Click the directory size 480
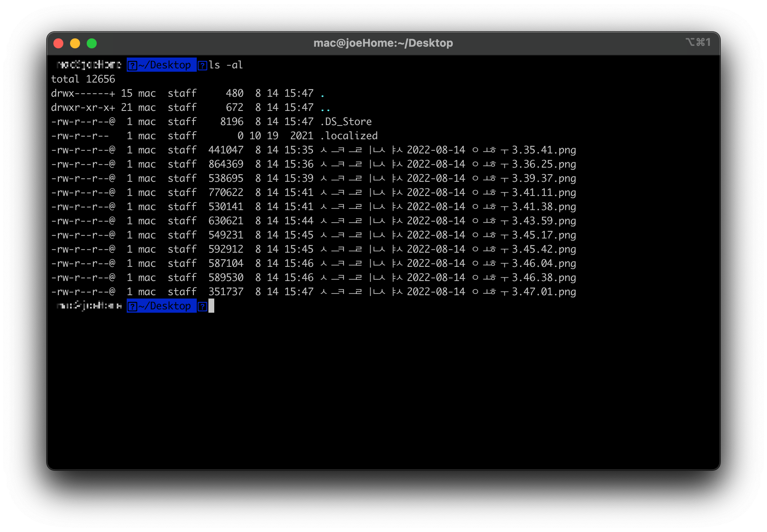This screenshot has width=767, height=532. pos(235,93)
